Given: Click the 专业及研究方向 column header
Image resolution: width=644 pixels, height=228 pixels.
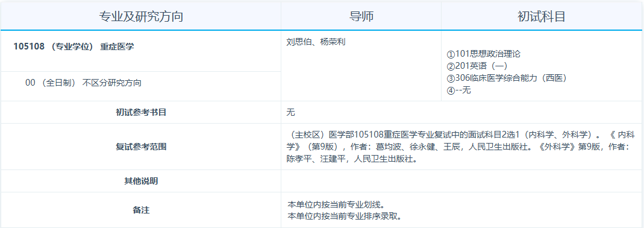Looking at the screenshot, I should click(x=141, y=16).
